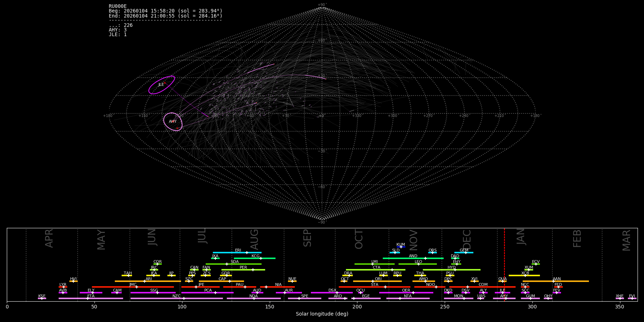Click the 350 tick on solar longitude axis

point(620,307)
